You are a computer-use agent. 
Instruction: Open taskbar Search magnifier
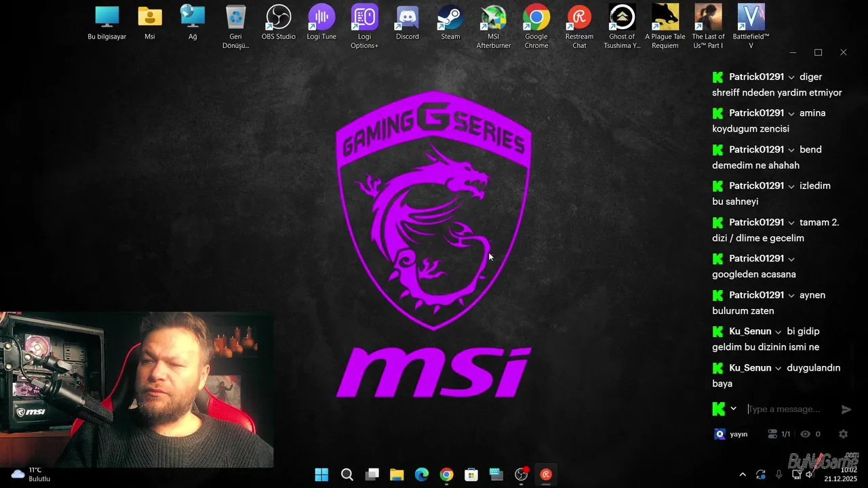tap(347, 474)
